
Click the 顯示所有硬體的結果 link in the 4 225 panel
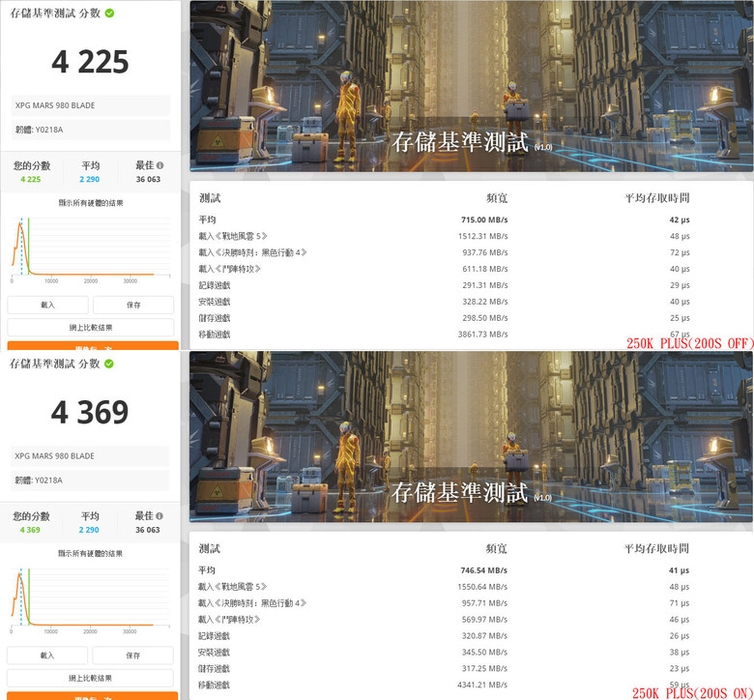pos(91,203)
